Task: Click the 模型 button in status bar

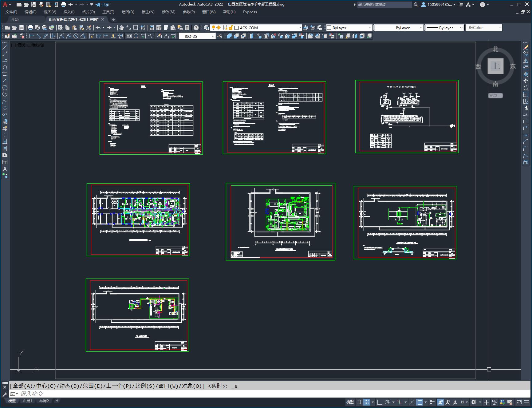Action: 350,402
